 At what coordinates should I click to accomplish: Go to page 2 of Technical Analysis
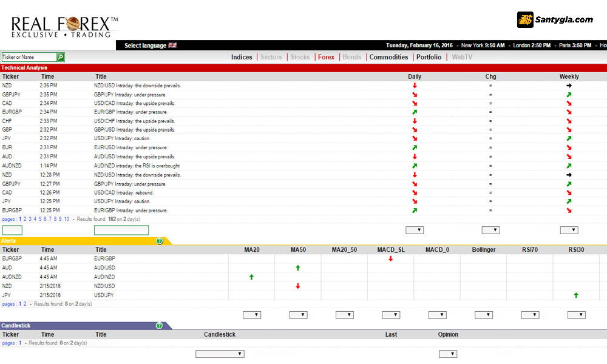pyautogui.click(x=24, y=218)
